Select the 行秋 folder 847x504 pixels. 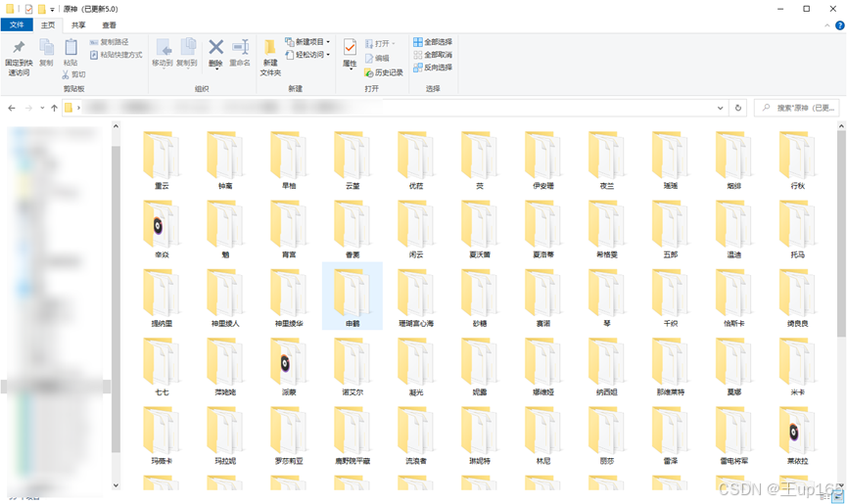[798, 160]
